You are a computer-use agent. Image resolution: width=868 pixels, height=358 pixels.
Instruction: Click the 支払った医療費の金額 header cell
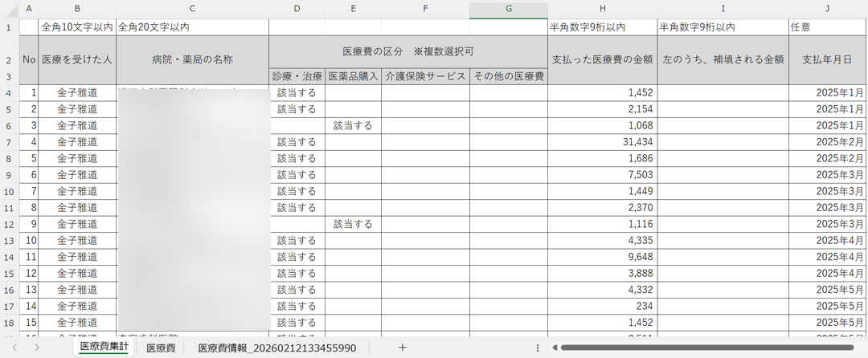602,59
